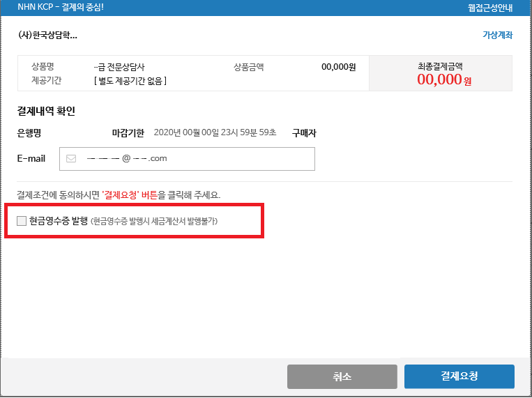Submit payment with the blue 결제요청 button

tap(459, 376)
